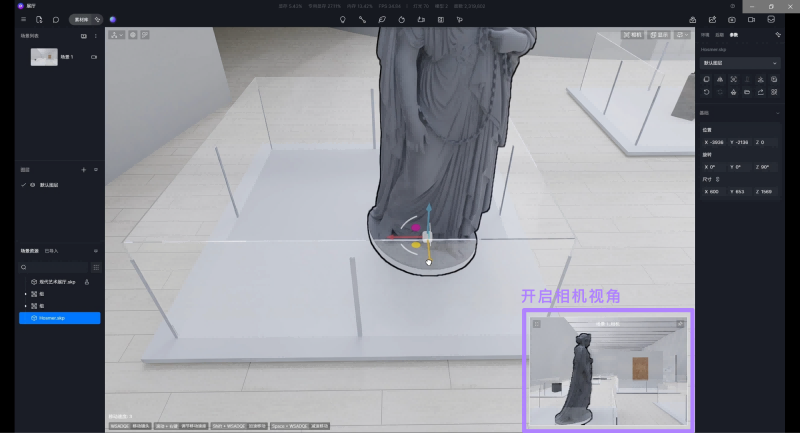Open the default layer dropdown in properties panel
The image size is (800, 433).
[741, 63]
